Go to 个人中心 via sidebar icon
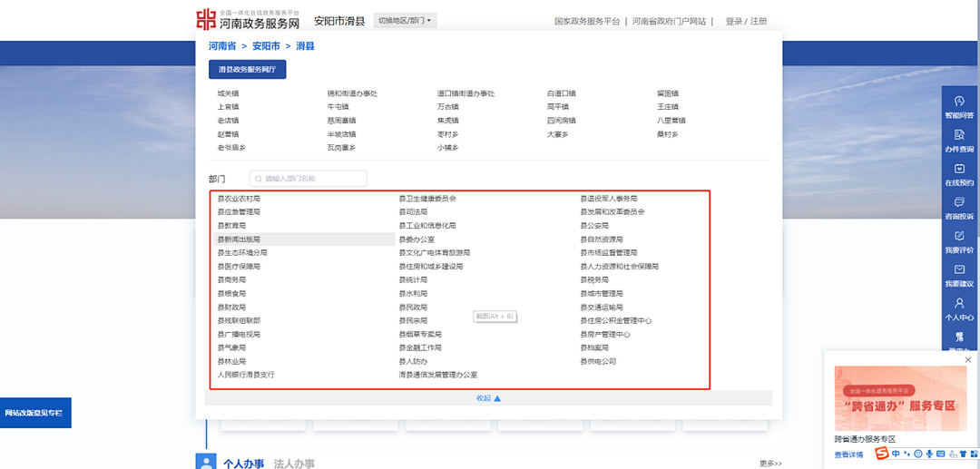Screen dimensions: 980x469 coord(959,304)
